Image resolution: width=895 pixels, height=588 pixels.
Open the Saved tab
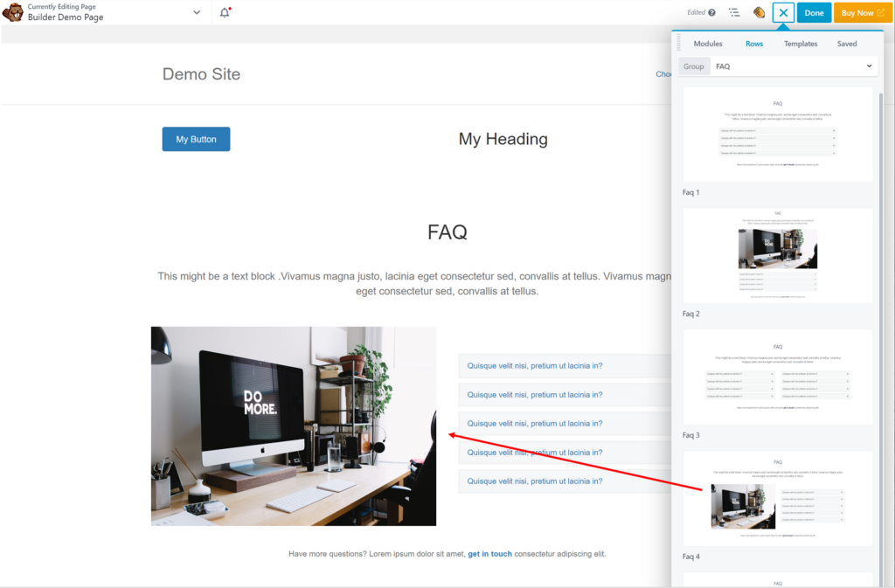click(846, 44)
